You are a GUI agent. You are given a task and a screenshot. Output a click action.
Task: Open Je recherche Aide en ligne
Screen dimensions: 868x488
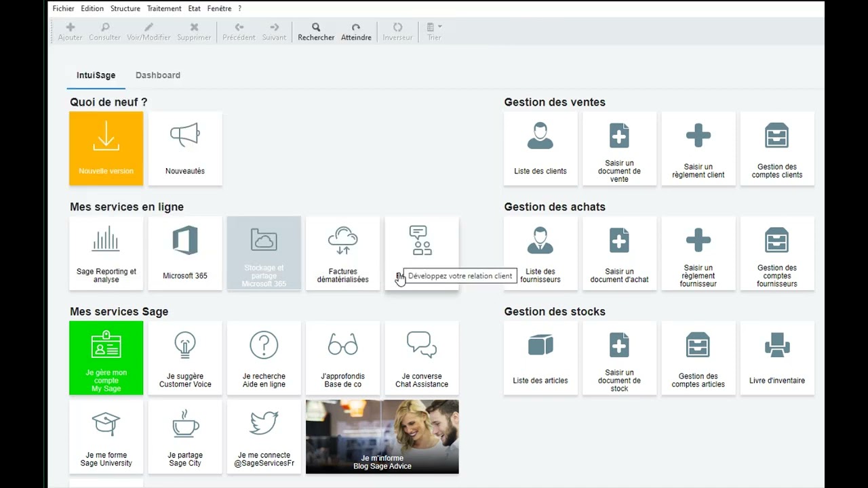pyautogui.click(x=264, y=358)
